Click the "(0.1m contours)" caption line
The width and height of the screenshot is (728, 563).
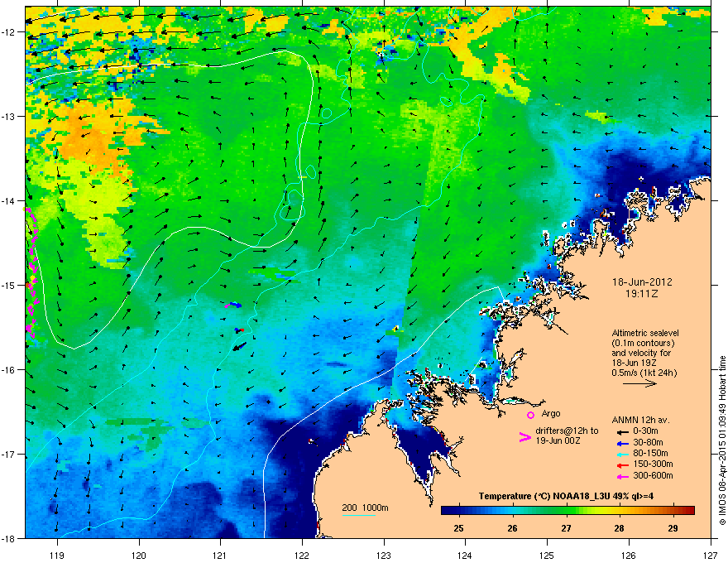(643, 344)
